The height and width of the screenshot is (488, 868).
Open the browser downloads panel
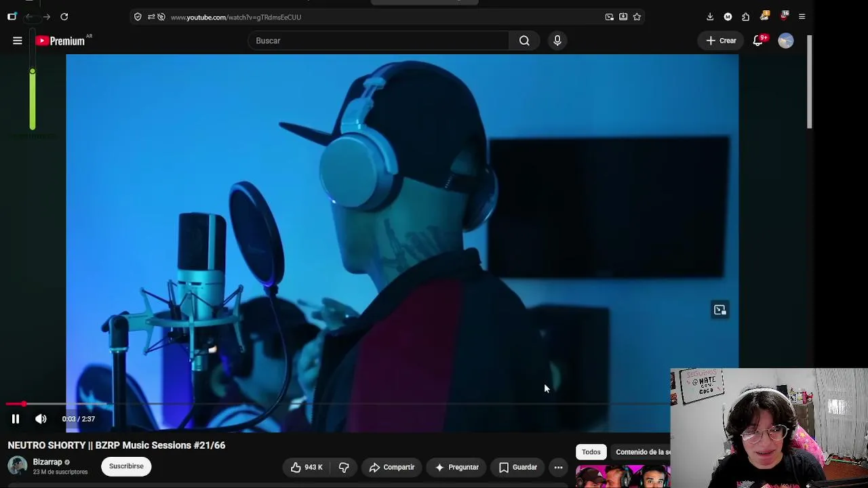pyautogui.click(x=710, y=17)
